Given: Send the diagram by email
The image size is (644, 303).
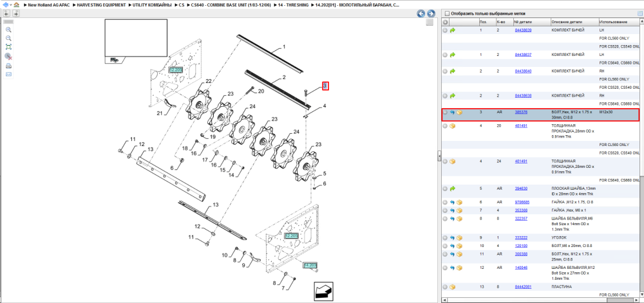Looking at the screenshot, I should (x=8, y=74).
